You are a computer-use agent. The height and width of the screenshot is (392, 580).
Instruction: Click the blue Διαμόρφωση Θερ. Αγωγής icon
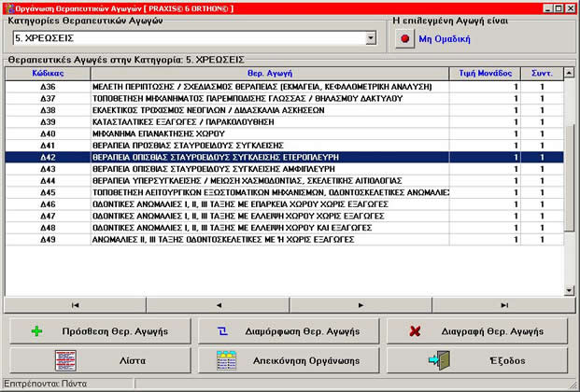[x=222, y=331]
